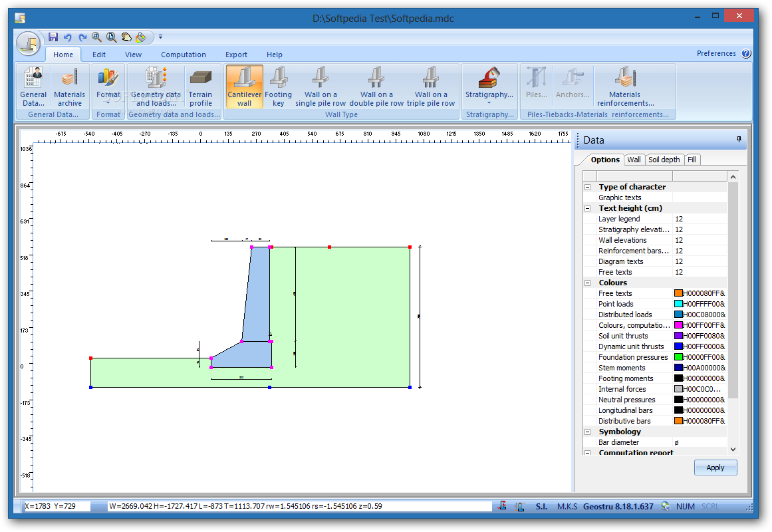Open the Computation ribbon tab

[x=183, y=55]
